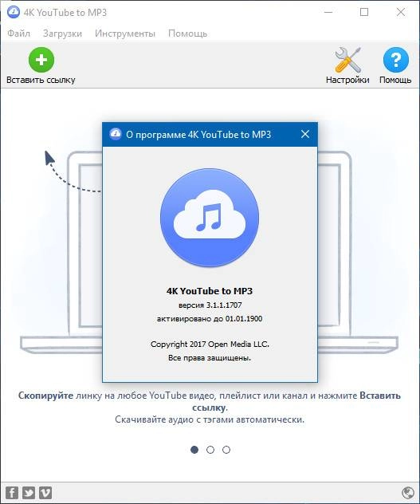Viewport: 420px width, 504px height.
Task: Open the Загрузки menu
Action: (63, 33)
